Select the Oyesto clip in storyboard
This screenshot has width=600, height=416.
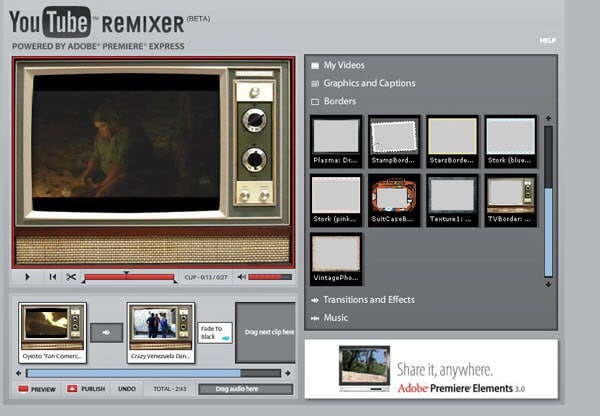(x=52, y=333)
